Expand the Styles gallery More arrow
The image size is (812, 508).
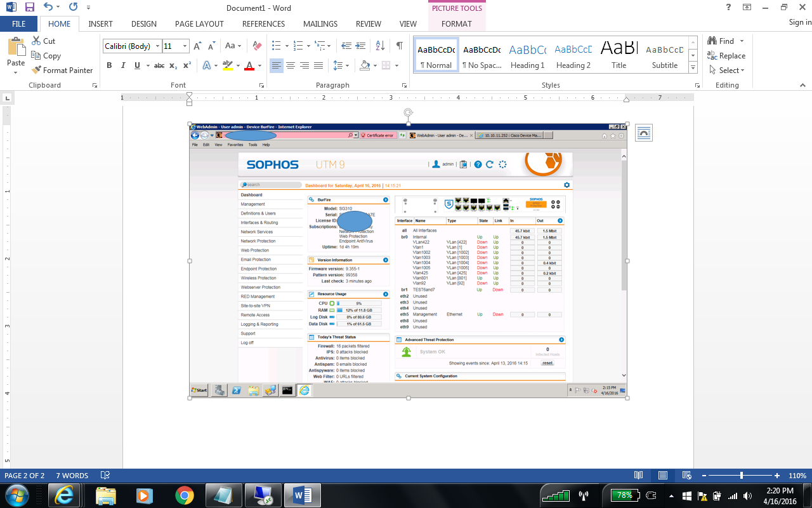693,68
